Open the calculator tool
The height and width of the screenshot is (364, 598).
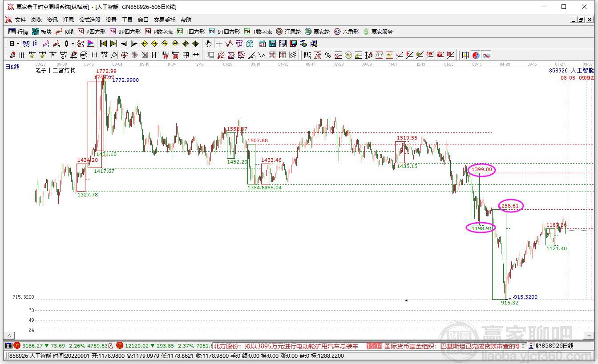pos(273,44)
